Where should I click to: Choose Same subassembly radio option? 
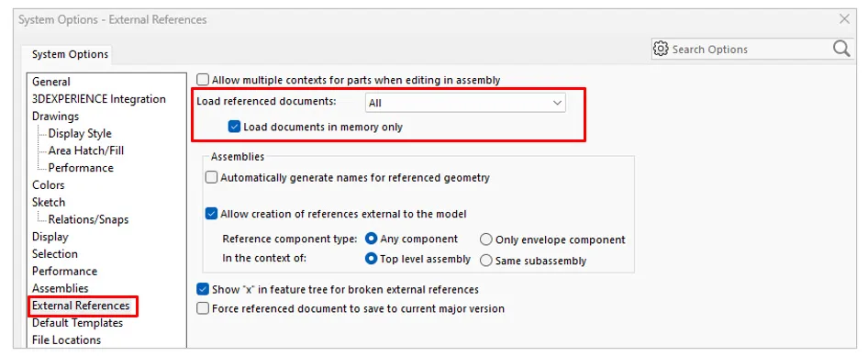486,261
